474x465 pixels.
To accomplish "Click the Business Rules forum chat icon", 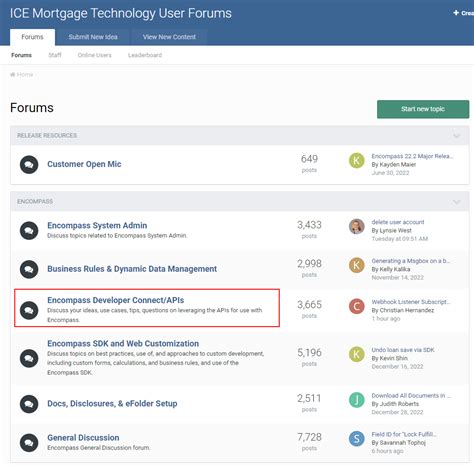I will click(x=29, y=269).
